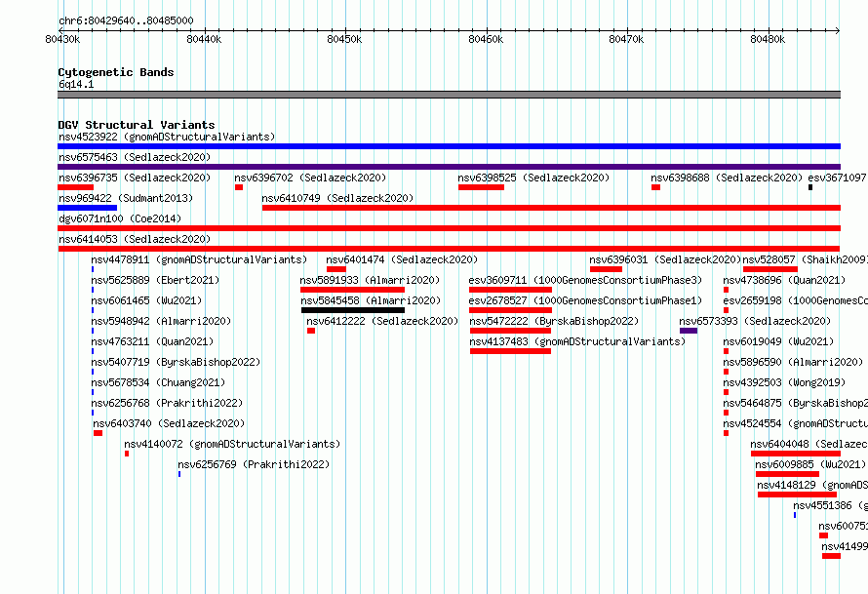
Task: Open nsv4738696 Quan2021 variant
Action: tap(784, 280)
